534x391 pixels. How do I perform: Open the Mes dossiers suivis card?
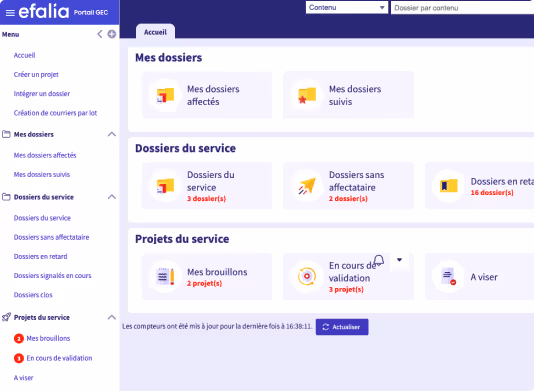pyautogui.click(x=348, y=95)
